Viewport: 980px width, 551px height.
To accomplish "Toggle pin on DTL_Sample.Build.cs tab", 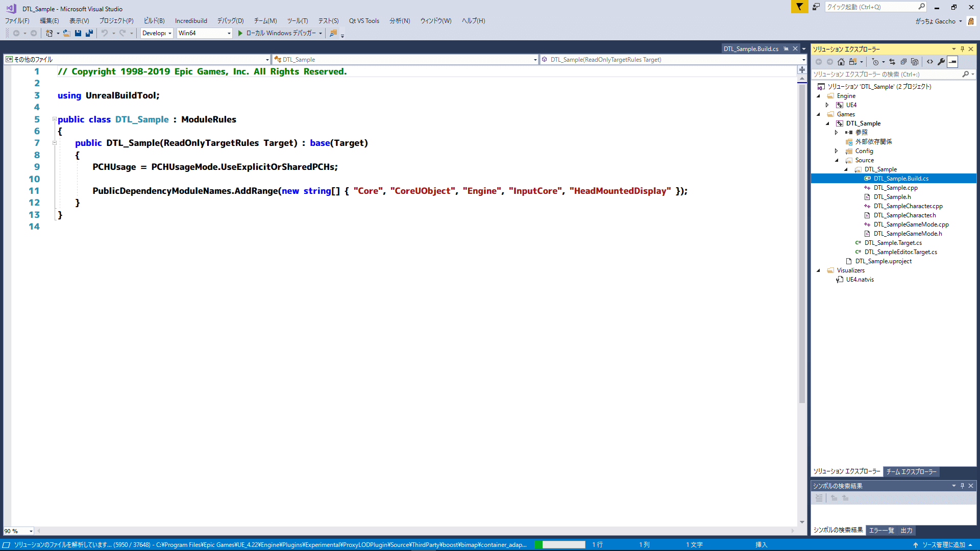I will tap(786, 49).
